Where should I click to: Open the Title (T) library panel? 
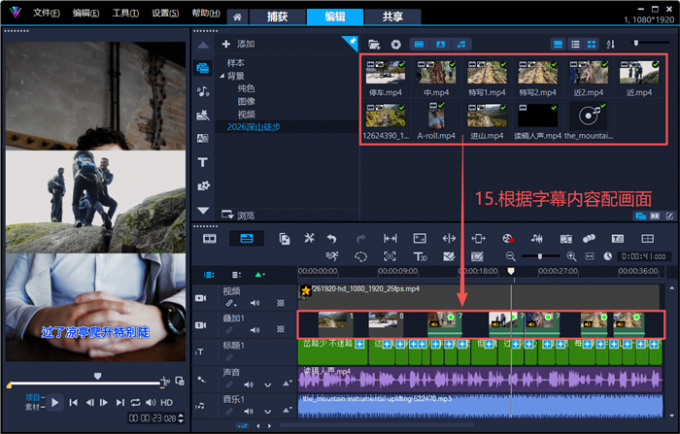click(x=203, y=163)
